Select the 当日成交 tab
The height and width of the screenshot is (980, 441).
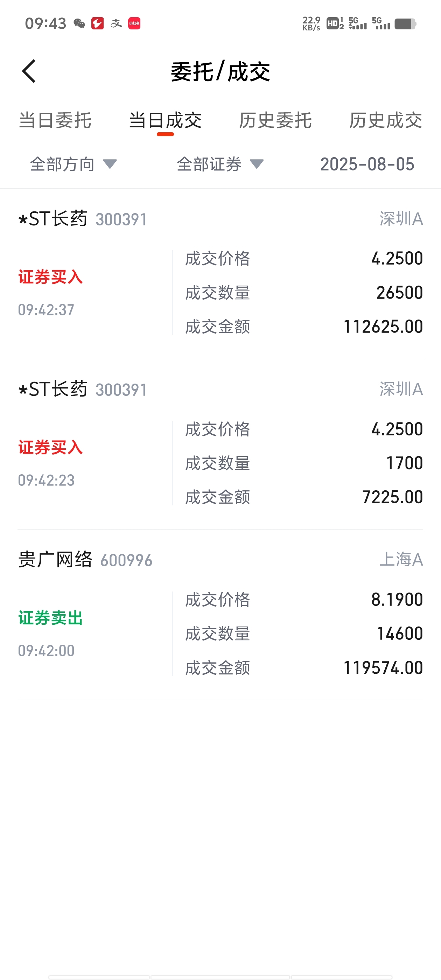[165, 121]
